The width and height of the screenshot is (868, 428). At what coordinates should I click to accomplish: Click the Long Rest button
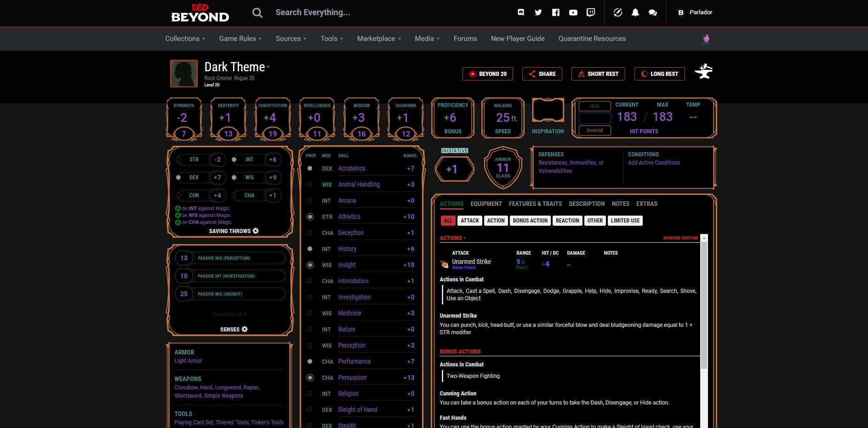(x=659, y=74)
